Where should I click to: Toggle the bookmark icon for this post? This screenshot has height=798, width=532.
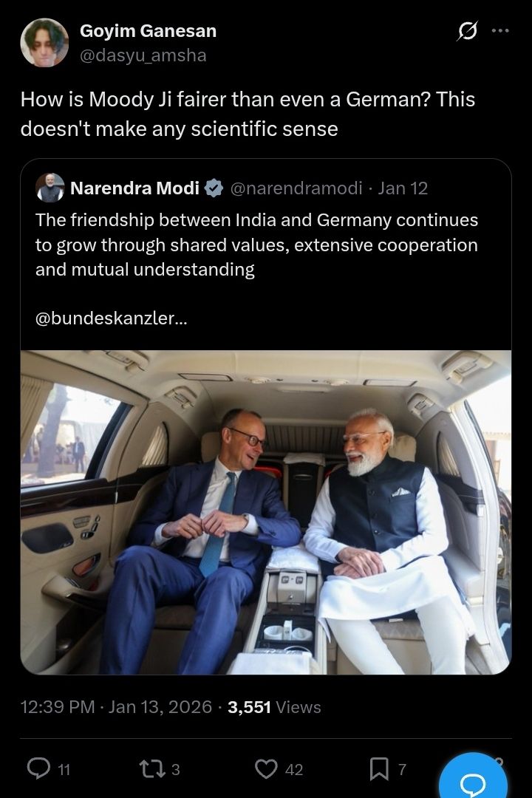pos(379,769)
